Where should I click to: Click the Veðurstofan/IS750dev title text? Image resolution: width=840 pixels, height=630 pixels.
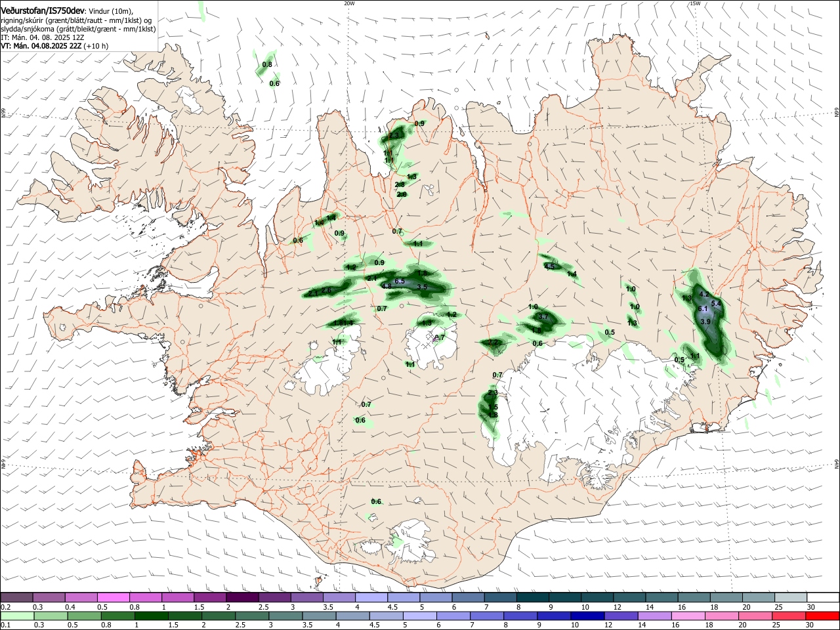43,11
